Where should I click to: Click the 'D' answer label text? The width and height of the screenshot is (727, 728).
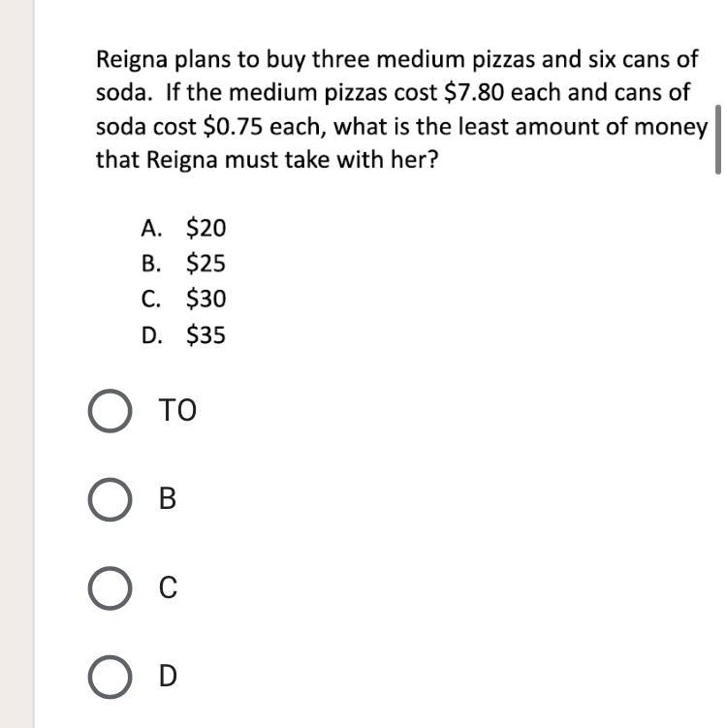point(168,677)
